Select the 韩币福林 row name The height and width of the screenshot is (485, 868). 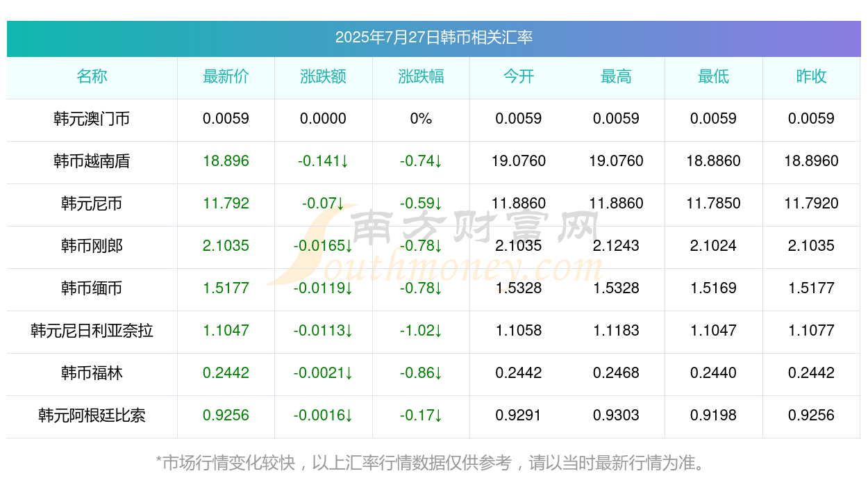92,373
